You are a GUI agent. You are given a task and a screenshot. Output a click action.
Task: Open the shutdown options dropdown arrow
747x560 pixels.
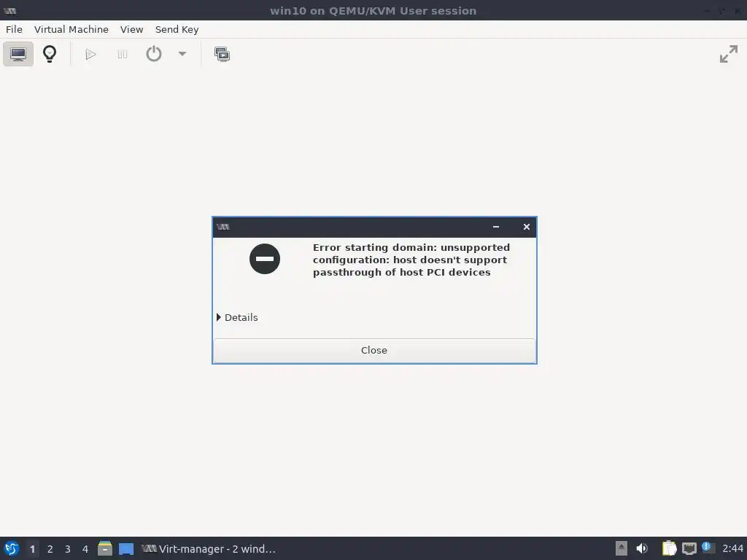(x=182, y=54)
